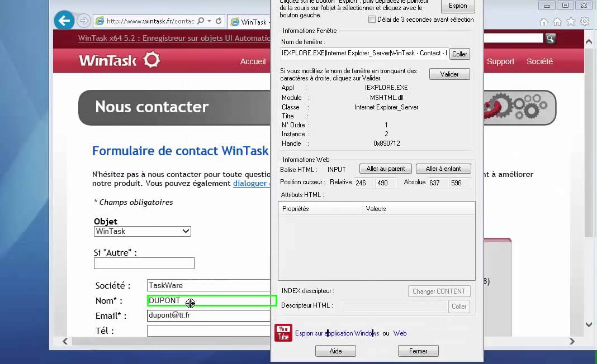Click the Nous contacter banner heading
Viewport: 597px width, 364px height.
(x=152, y=107)
